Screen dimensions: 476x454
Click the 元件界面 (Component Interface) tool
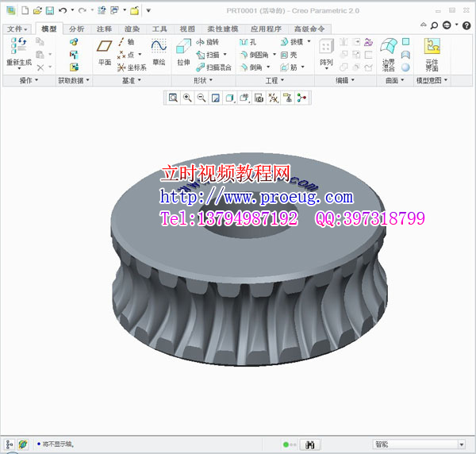point(432,55)
